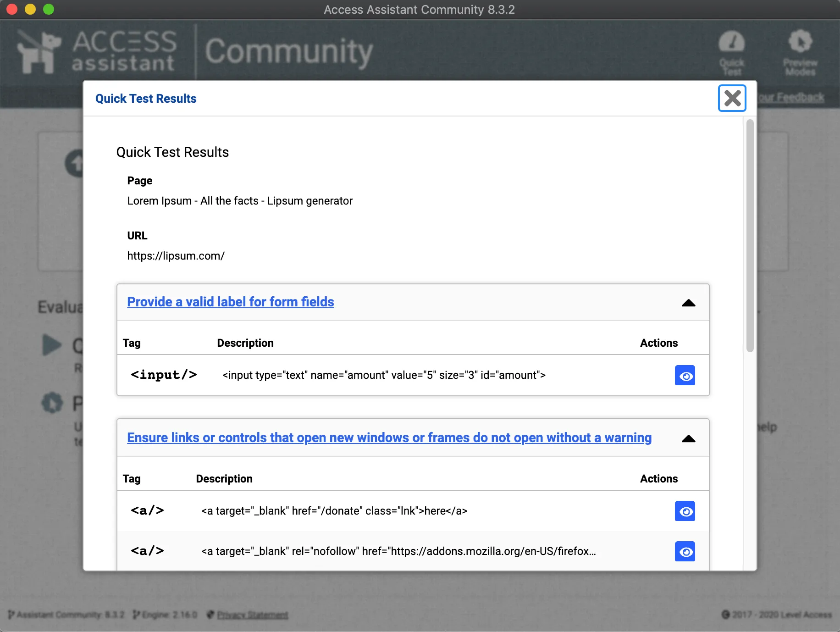This screenshot has height=632, width=840.
Task: Click the round upload arrow icon behind dialog
Action: coord(74,163)
